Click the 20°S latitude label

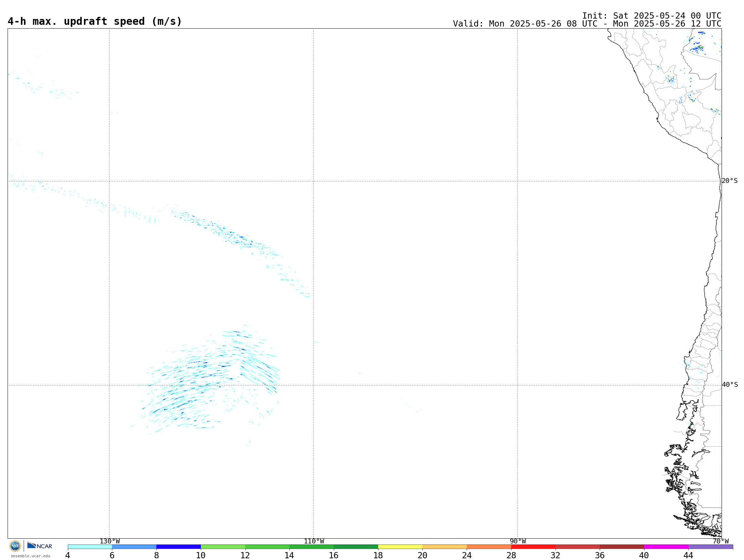730,181
